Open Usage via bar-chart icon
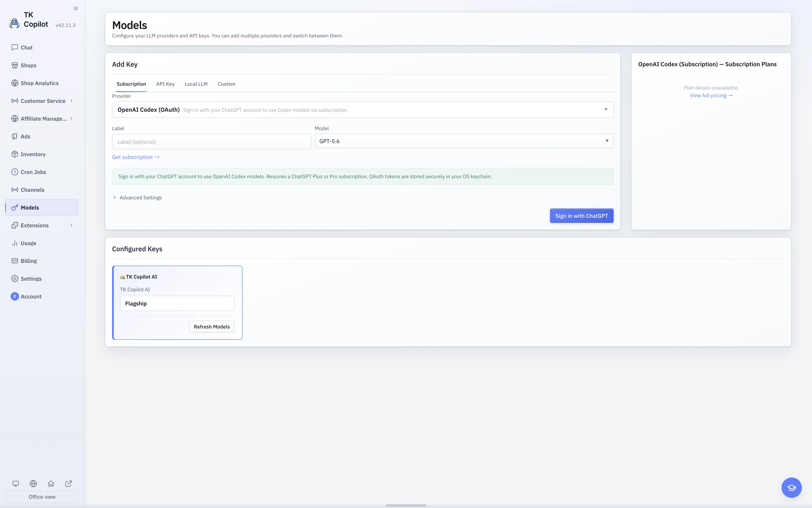Image resolution: width=812 pixels, height=508 pixels. [14, 243]
